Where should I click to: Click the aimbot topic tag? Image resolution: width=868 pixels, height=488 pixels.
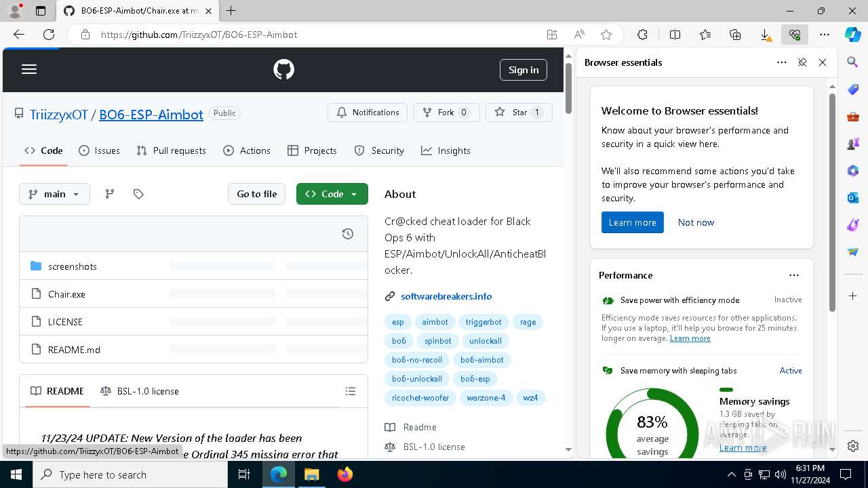[x=435, y=322]
